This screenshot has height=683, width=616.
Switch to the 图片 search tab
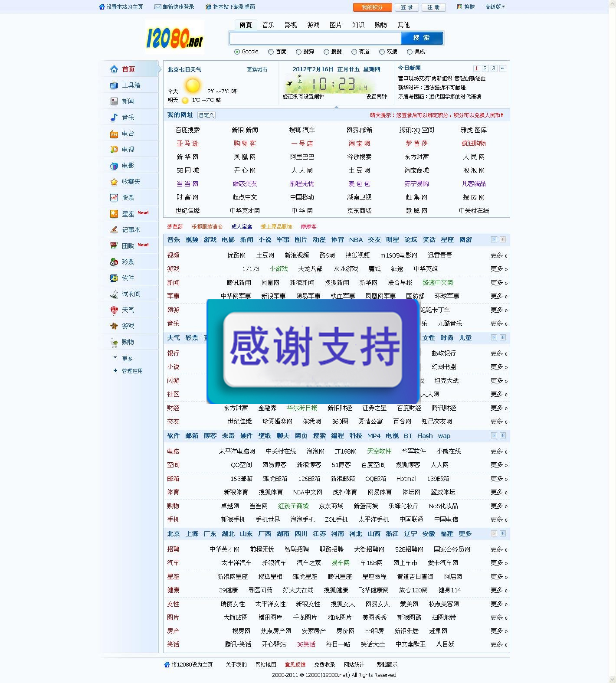point(336,25)
